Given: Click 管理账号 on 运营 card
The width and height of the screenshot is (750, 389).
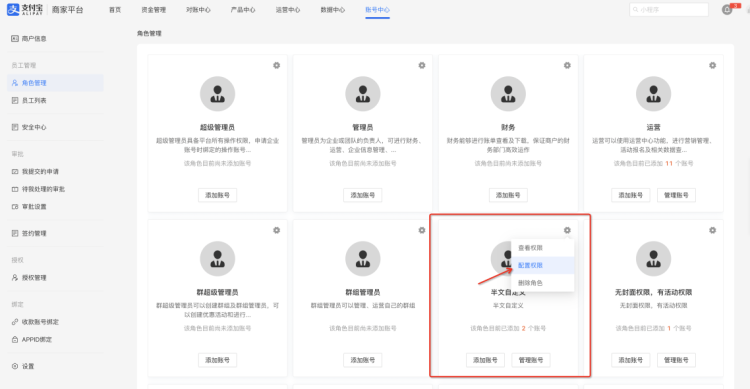Looking at the screenshot, I should (x=676, y=195).
